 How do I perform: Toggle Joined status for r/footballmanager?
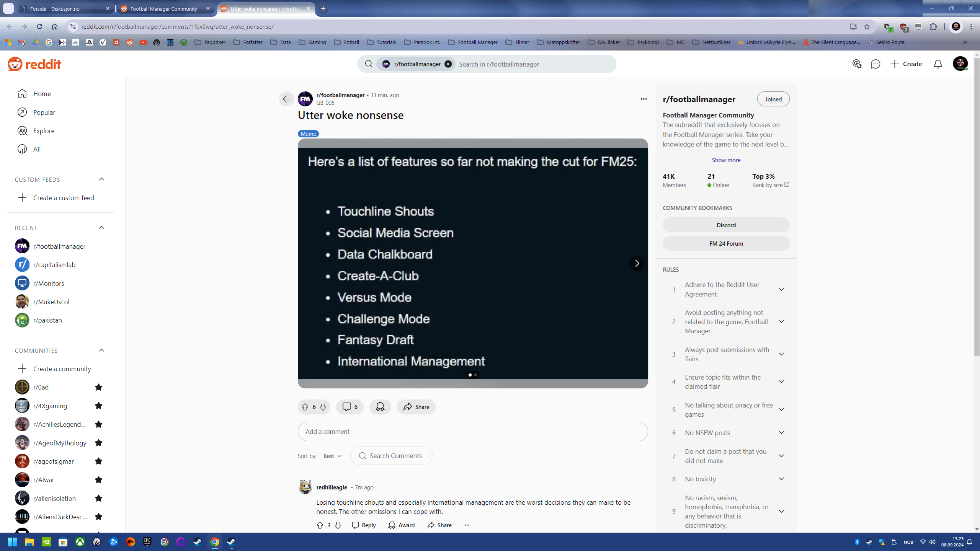click(x=773, y=99)
